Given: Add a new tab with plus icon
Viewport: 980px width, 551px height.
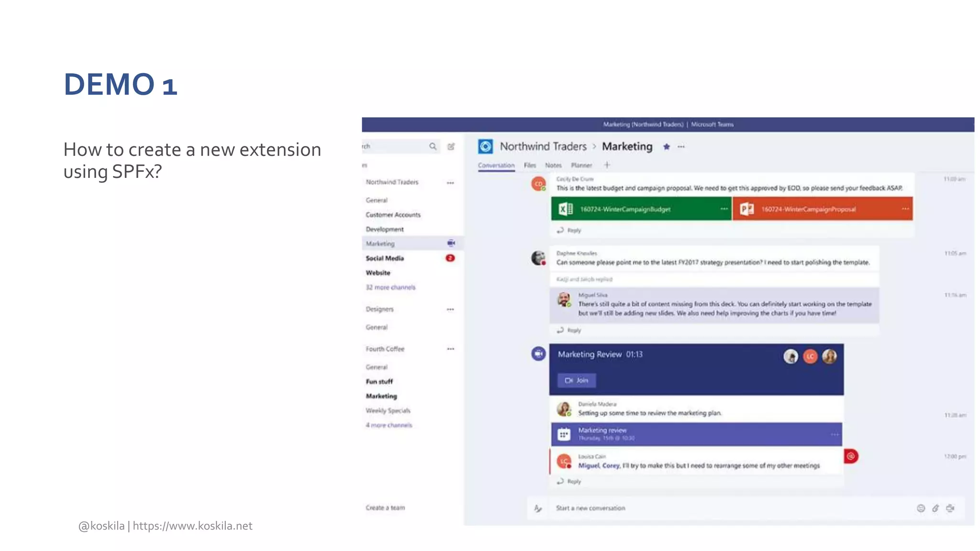Looking at the screenshot, I should click(x=607, y=165).
